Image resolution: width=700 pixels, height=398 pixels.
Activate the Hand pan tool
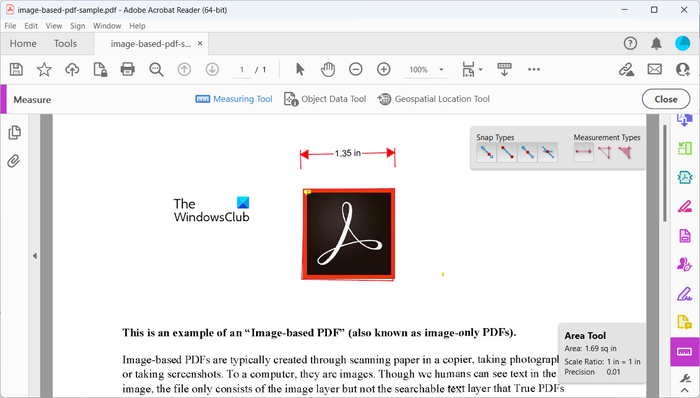328,69
